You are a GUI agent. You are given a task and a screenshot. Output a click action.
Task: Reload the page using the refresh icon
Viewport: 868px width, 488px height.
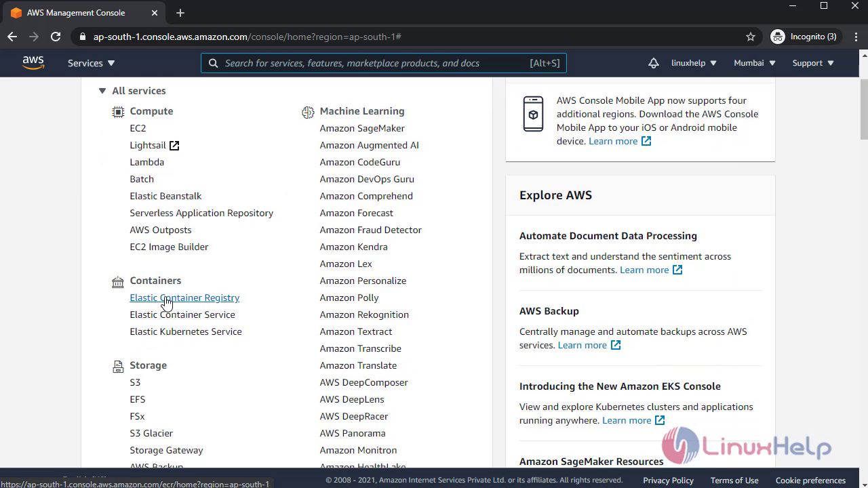(56, 37)
